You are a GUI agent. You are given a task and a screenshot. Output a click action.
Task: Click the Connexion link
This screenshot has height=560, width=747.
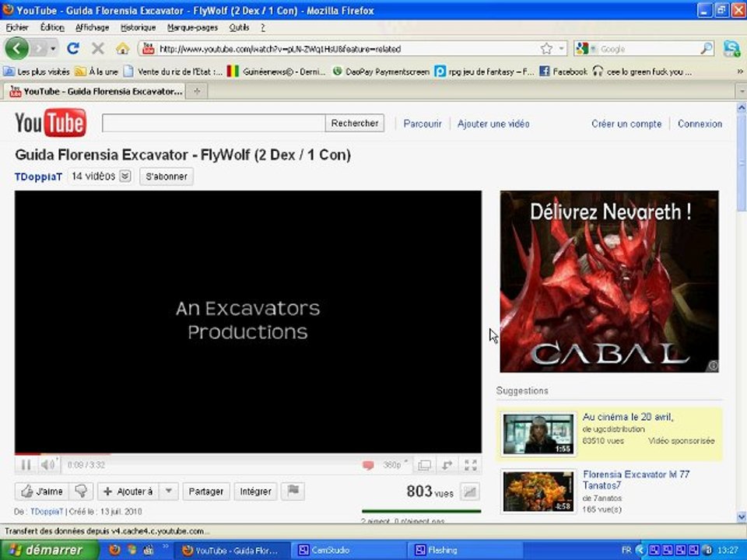(x=700, y=124)
